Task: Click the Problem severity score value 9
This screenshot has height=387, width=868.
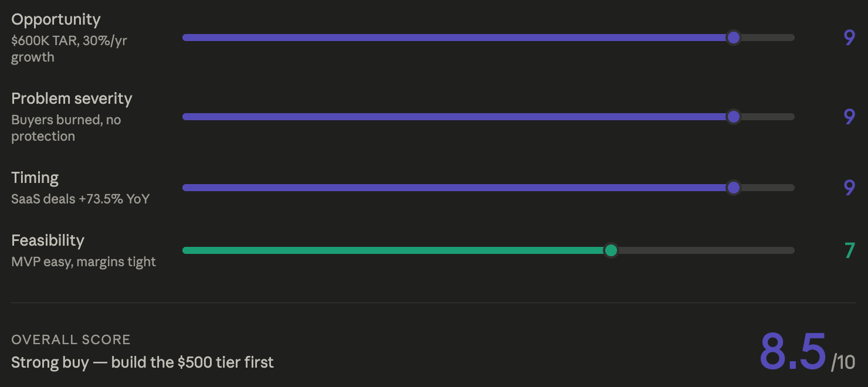Action: point(849,117)
